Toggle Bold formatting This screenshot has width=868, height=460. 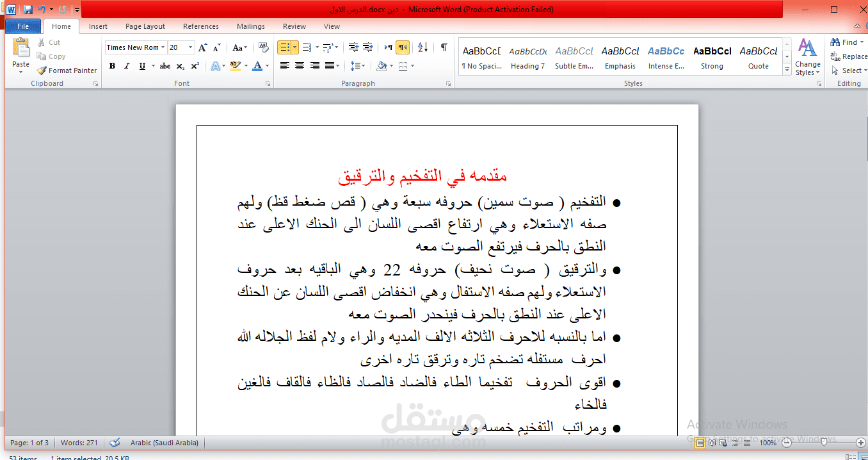pyautogui.click(x=112, y=66)
